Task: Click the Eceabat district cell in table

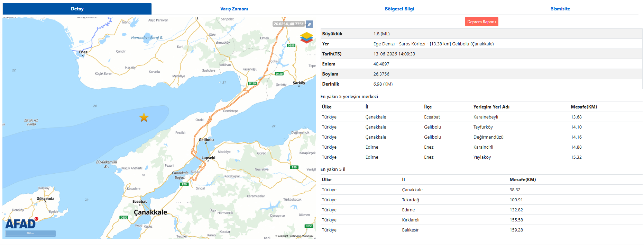Action: tap(432, 117)
